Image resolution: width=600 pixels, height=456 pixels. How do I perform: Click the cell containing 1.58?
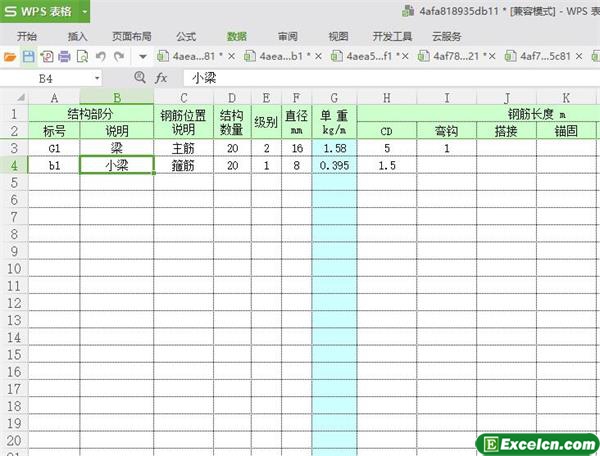[x=334, y=148]
